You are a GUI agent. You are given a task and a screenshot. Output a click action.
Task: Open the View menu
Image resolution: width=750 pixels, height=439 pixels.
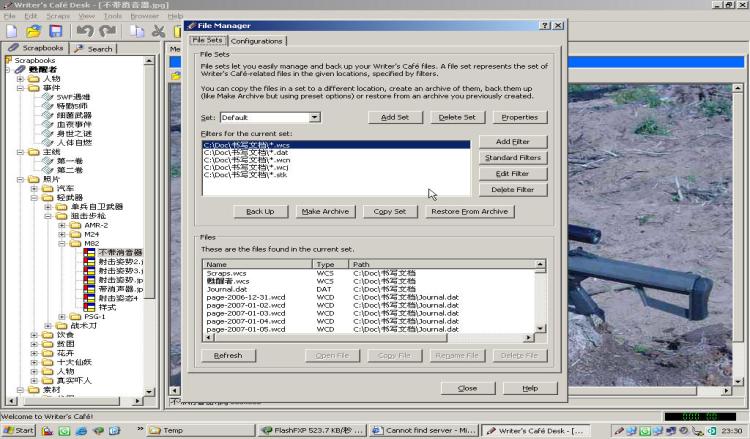pos(87,16)
